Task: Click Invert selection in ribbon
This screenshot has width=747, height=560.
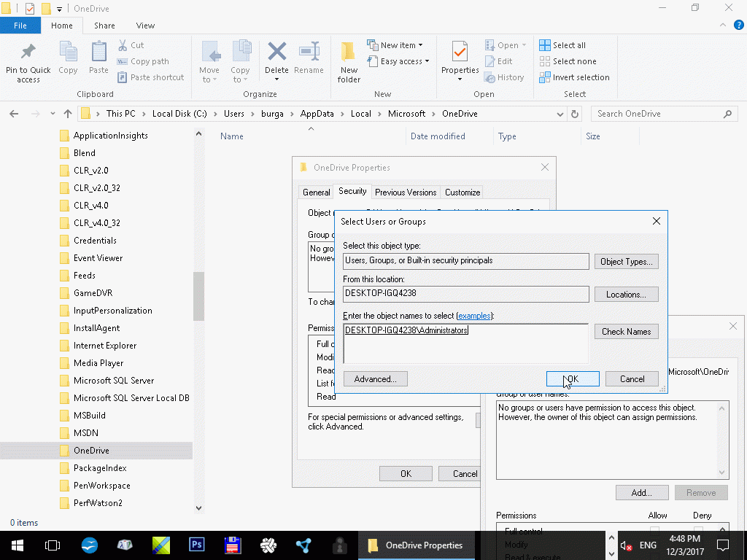Action: (574, 77)
